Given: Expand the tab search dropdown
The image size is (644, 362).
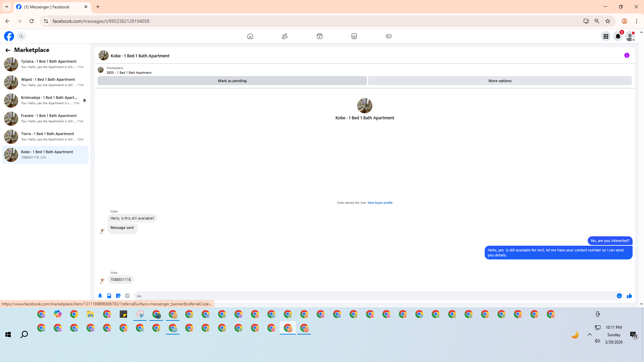Looking at the screenshot, I should point(6,7).
